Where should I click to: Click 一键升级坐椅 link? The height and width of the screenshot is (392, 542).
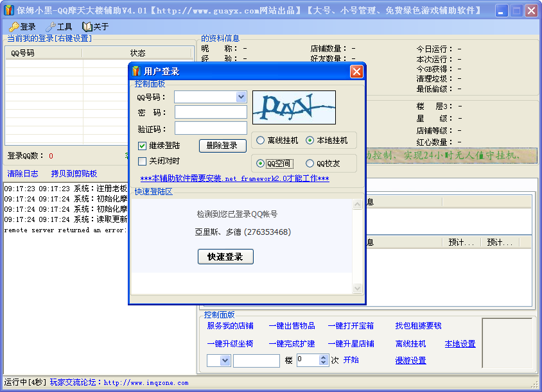pos(230,344)
